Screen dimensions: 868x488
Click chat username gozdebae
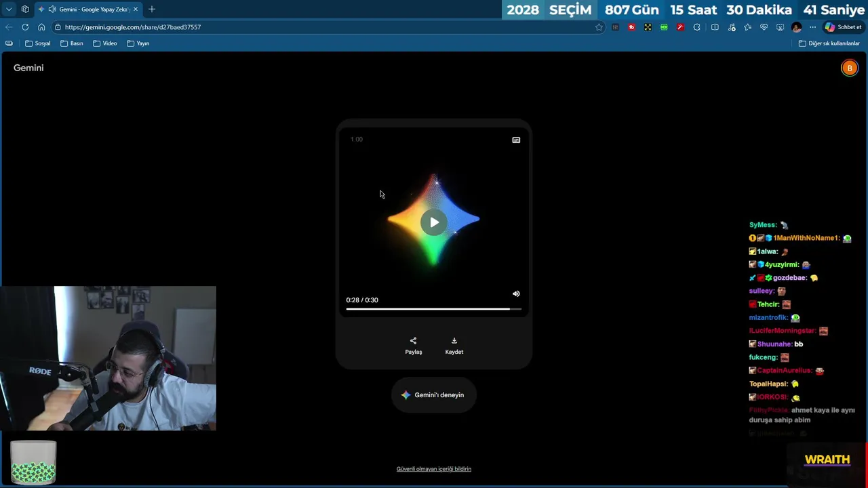coord(790,278)
